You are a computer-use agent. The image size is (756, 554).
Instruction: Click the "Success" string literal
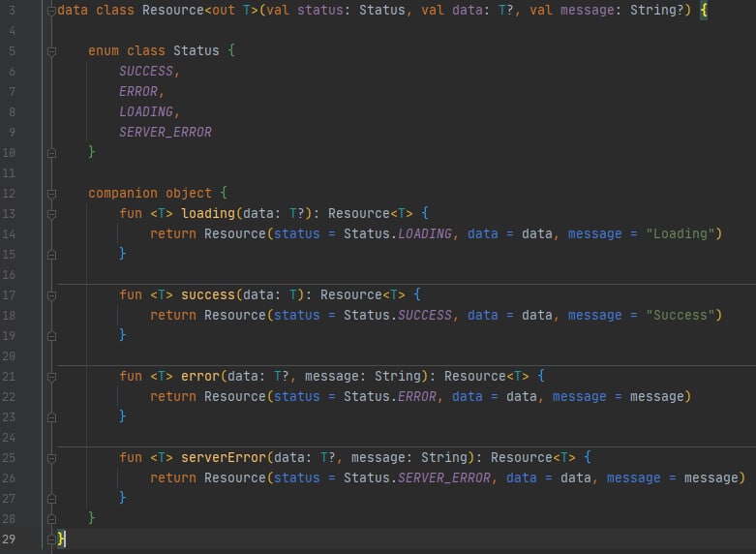point(680,315)
